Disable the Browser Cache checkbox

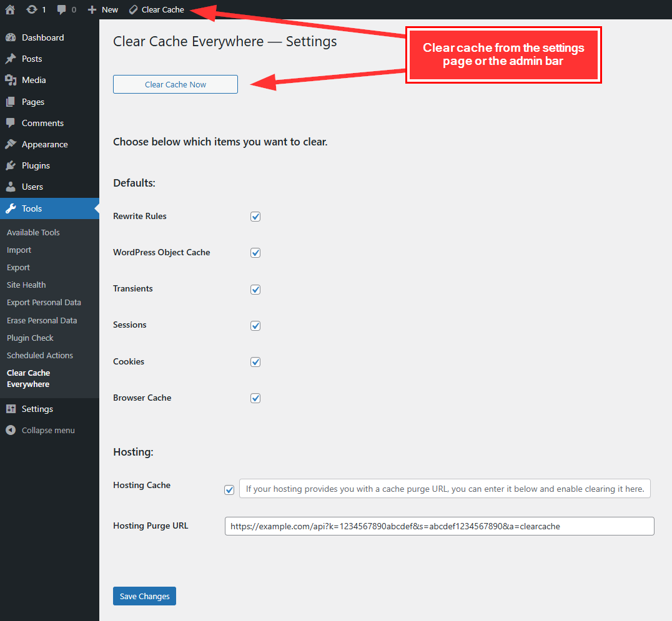coord(255,398)
